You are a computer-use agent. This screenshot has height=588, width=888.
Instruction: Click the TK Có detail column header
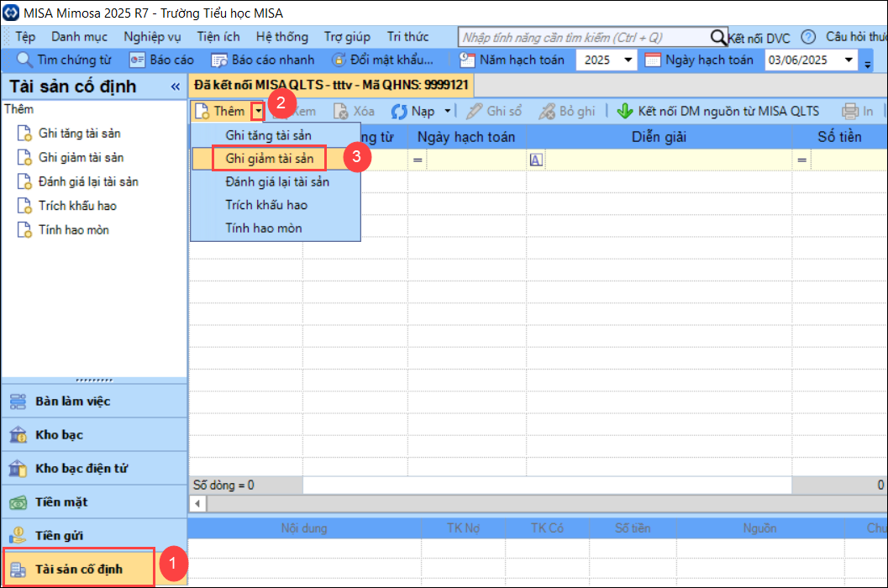tap(547, 528)
